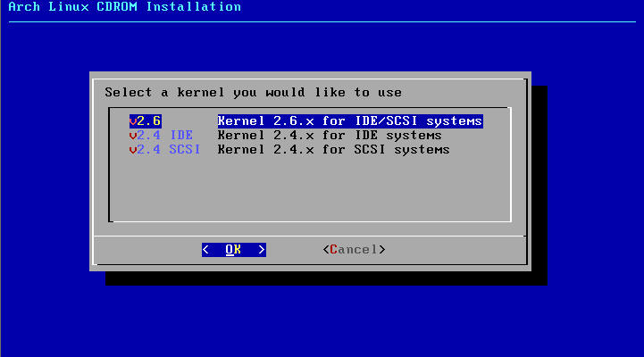Click 'Arch Linux CDROM Installation' title text

coord(124,7)
